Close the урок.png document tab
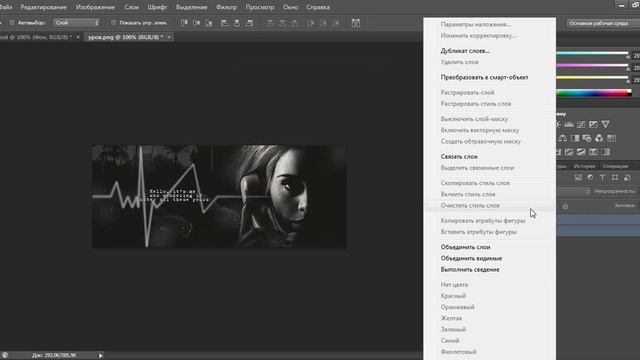 (x=169, y=37)
